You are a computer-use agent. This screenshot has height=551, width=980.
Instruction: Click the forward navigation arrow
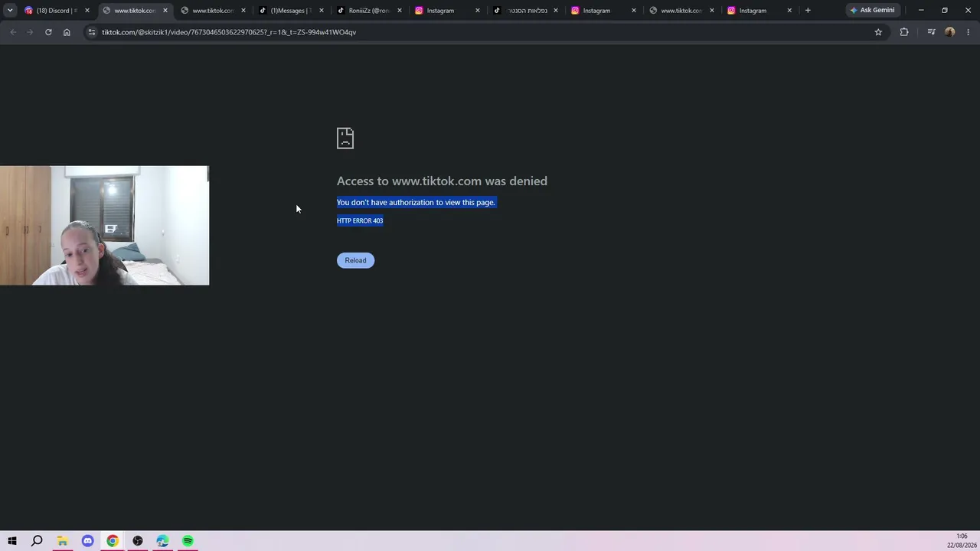coord(30,32)
